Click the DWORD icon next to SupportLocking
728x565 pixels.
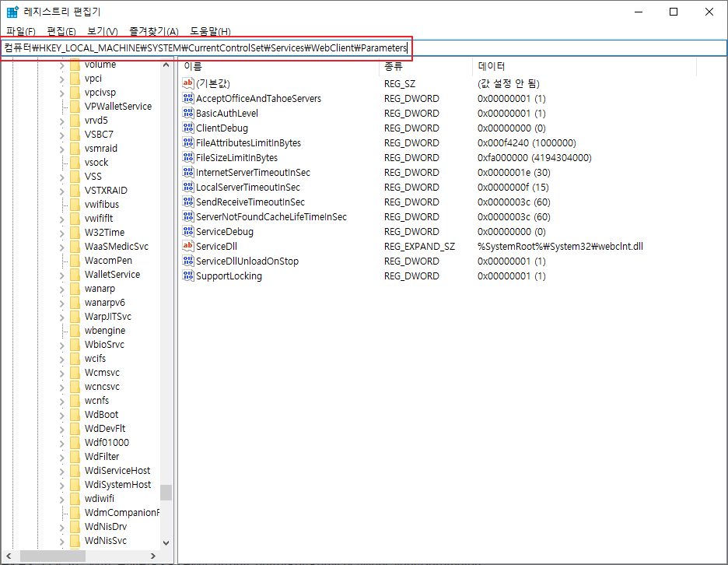coord(187,276)
